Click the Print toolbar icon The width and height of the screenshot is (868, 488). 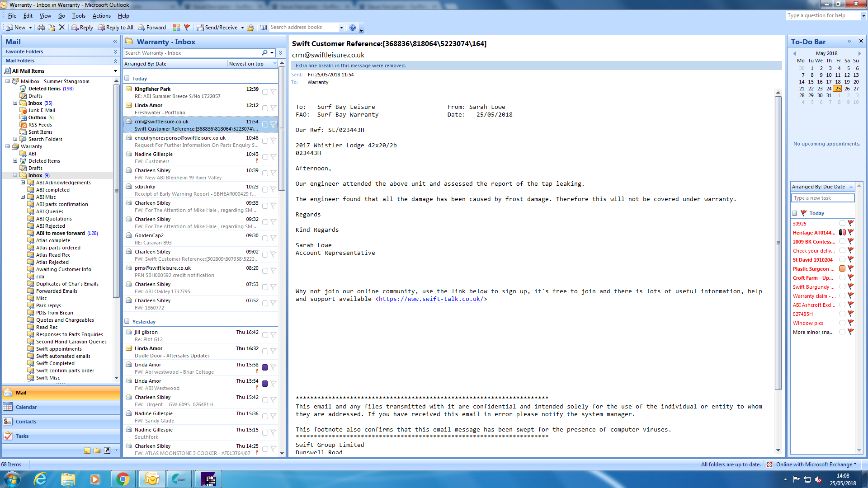(41, 28)
